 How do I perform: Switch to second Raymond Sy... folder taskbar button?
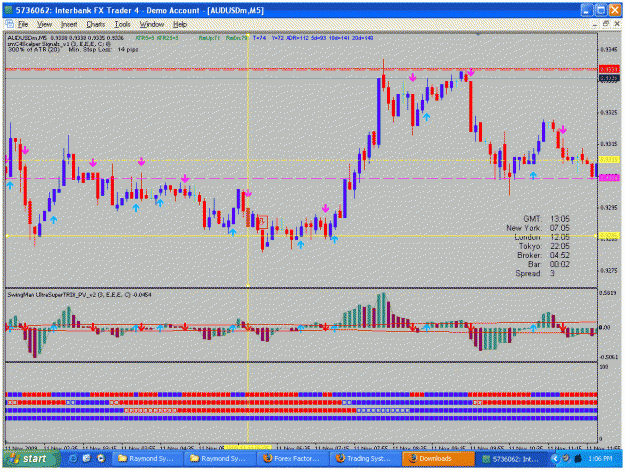point(219,459)
